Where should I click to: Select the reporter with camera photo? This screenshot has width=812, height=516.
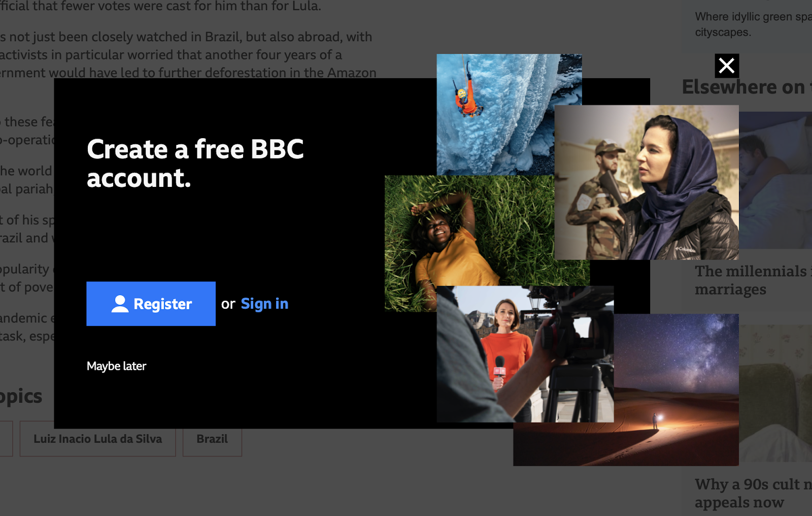coord(525,354)
